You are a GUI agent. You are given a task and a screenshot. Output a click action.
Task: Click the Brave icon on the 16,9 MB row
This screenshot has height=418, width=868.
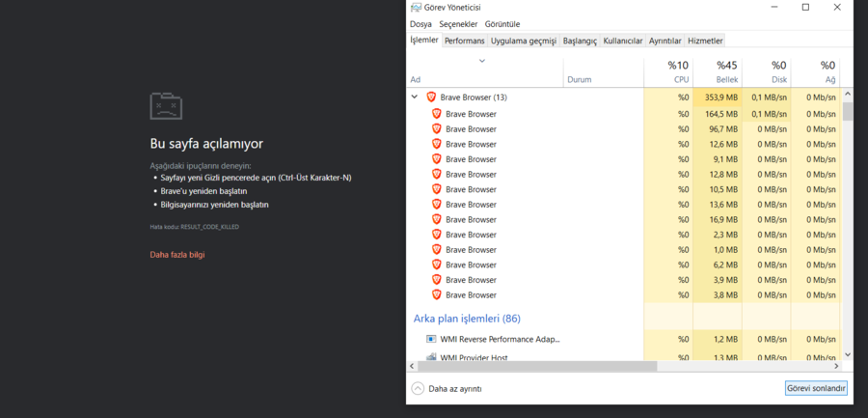coord(437,219)
